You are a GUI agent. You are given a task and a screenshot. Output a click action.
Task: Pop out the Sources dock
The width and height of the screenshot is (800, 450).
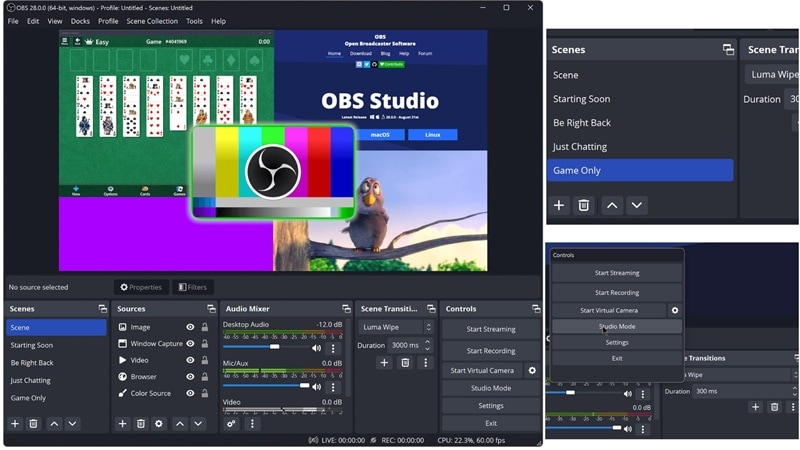coord(211,309)
